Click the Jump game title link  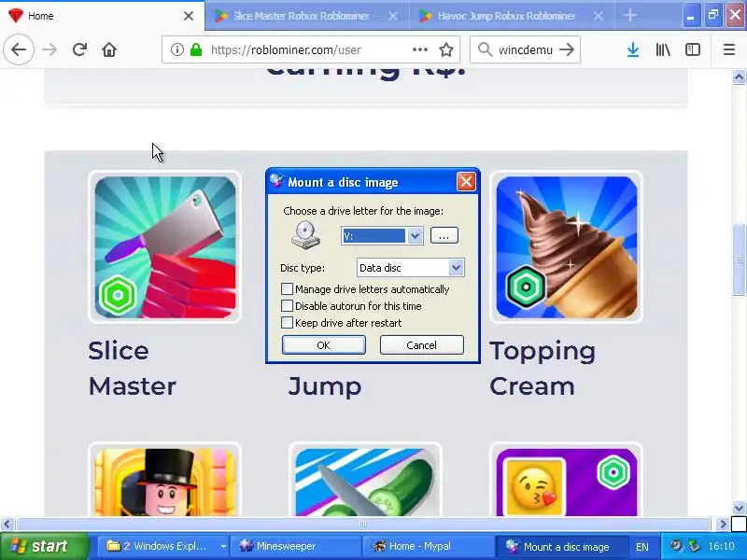324,387
